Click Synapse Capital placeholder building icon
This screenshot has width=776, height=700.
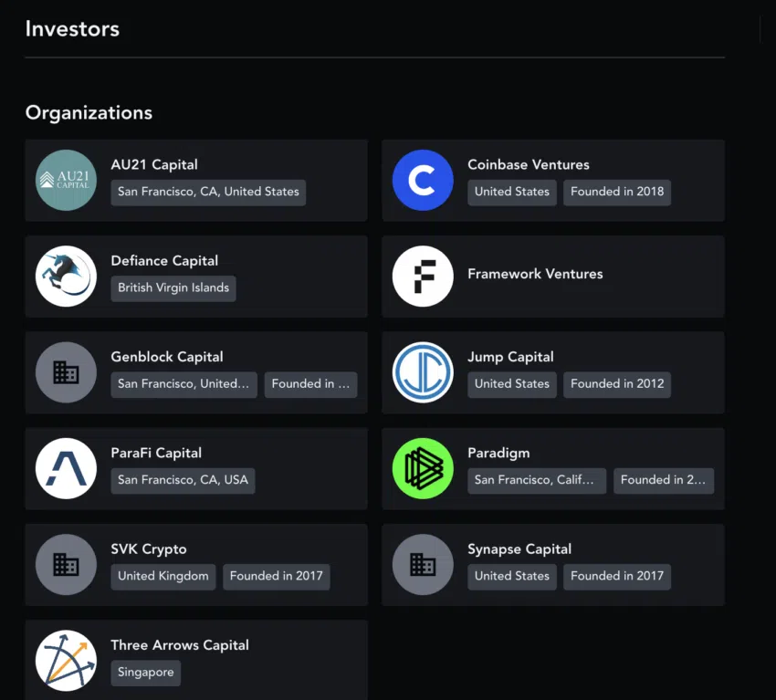click(423, 564)
